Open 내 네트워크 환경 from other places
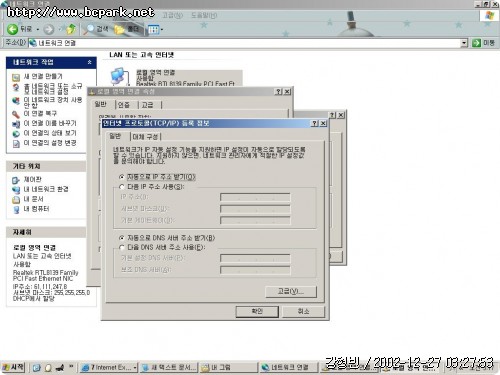 46,189
